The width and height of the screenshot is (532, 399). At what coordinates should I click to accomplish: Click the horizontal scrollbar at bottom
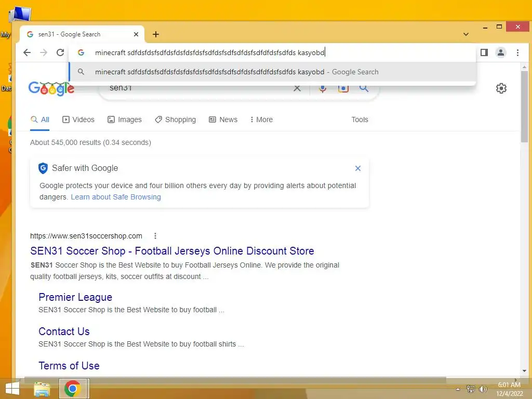(x=234, y=379)
